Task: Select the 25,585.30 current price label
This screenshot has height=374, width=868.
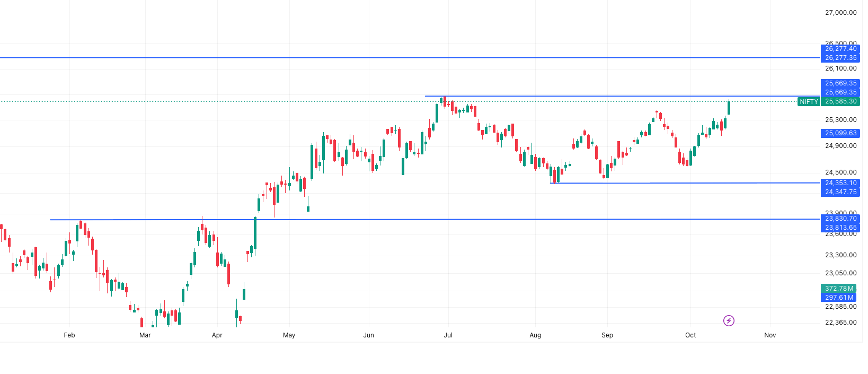Action: (x=840, y=101)
